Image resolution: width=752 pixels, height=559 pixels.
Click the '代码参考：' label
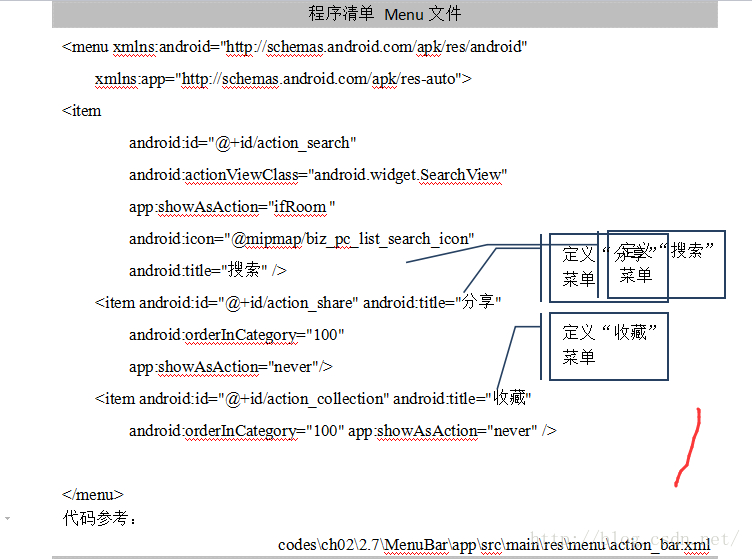coord(99,518)
